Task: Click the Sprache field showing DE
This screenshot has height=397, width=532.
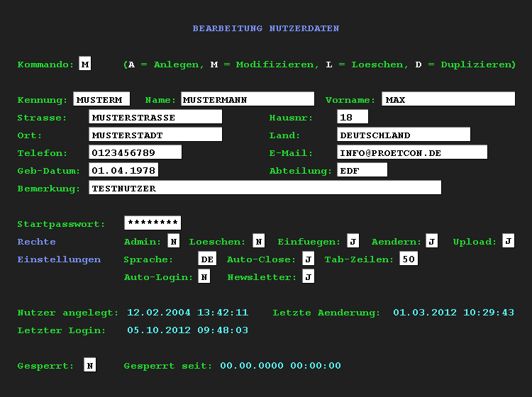Action: coord(206,259)
